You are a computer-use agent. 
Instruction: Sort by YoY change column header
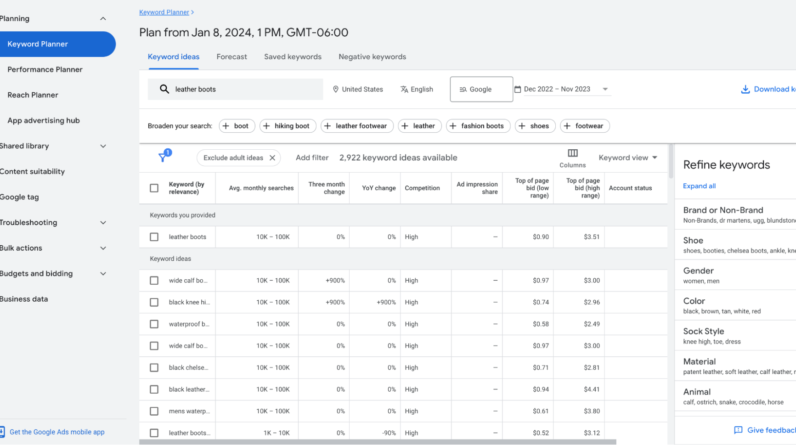click(378, 188)
